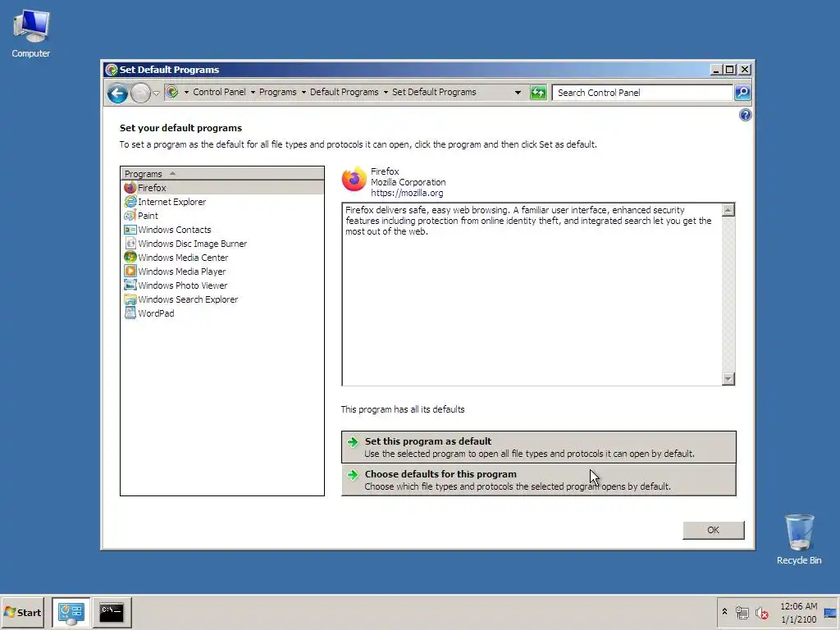Click the WordPad list icon
This screenshot has height=630, width=840.
click(130, 313)
